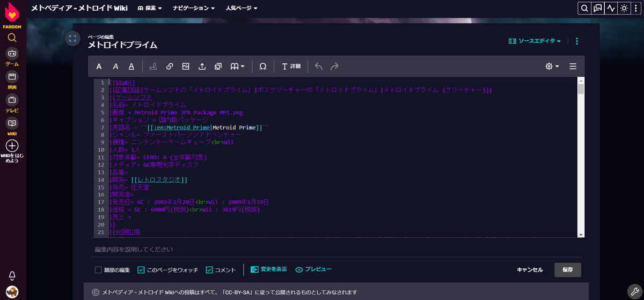Apply bold formatting in editor toolbar

pyautogui.click(x=99, y=67)
